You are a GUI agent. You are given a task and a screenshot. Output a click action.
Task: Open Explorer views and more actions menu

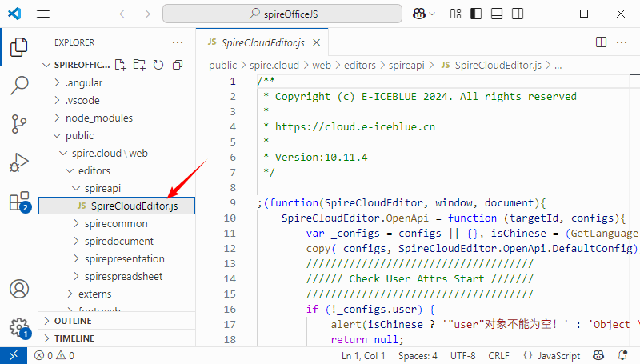(x=178, y=42)
